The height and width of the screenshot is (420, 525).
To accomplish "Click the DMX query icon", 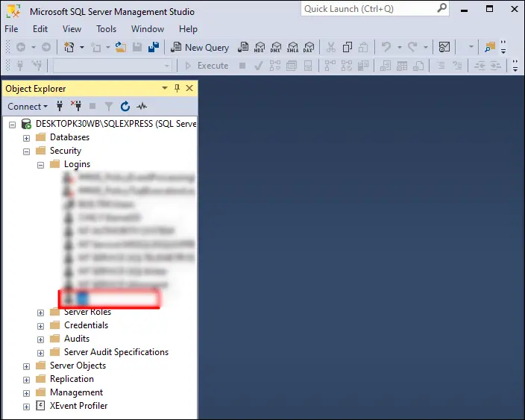I will coord(276,47).
